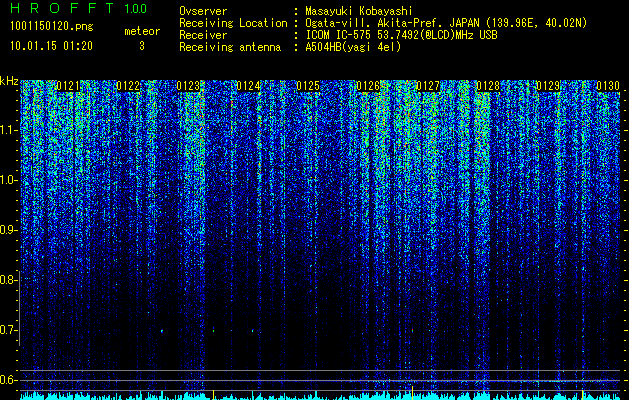
Task: Click the Receiving antenna field label
Action: tap(230, 47)
